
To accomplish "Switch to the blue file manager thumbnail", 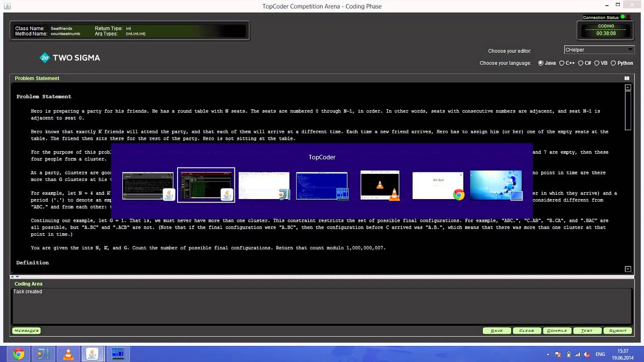I will (x=322, y=186).
